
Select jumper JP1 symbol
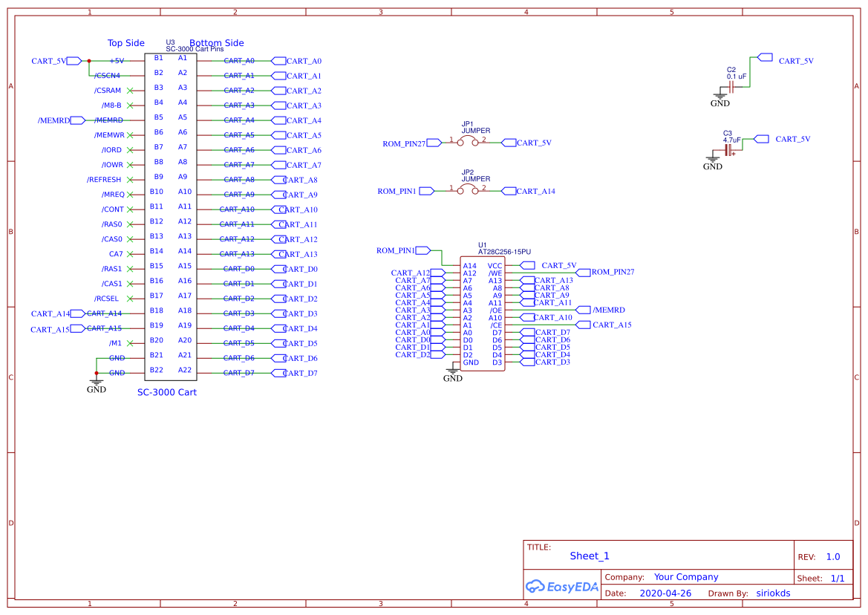[469, 141]
